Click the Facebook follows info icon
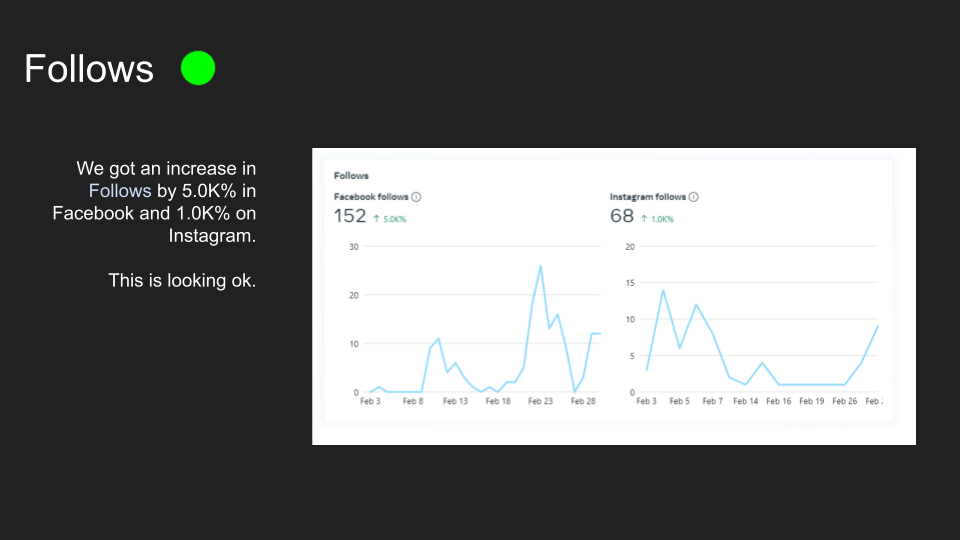Image resolution: width=960 pixels, height=540 pixels. click(x=416, y=197)
